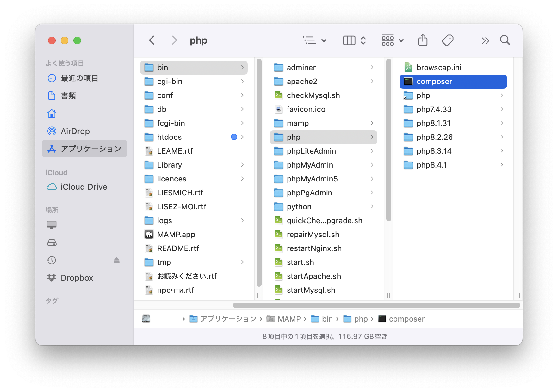Screen dimensions: 558x392
Task: Expand the conf folder chevron
Action: (x=242, y=95)
